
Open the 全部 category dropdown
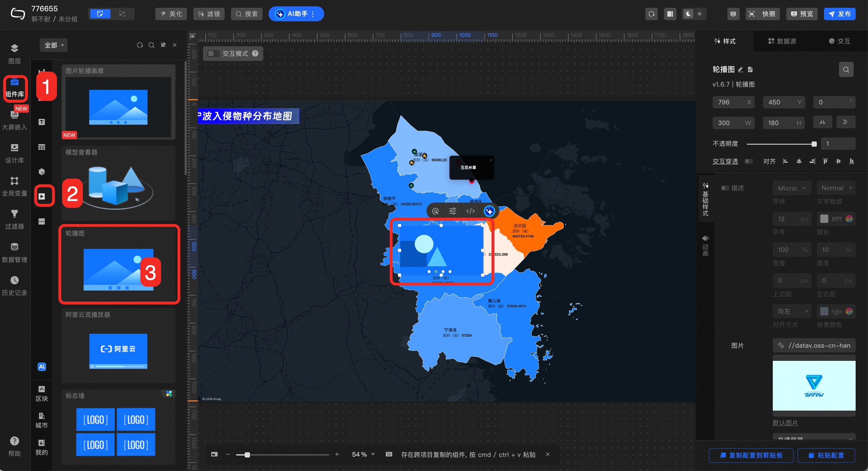point(54,45)
